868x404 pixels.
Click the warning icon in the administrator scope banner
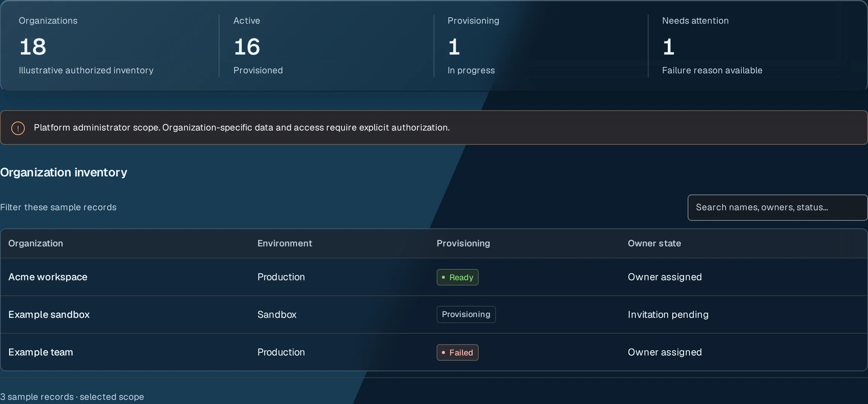(18, 128)
